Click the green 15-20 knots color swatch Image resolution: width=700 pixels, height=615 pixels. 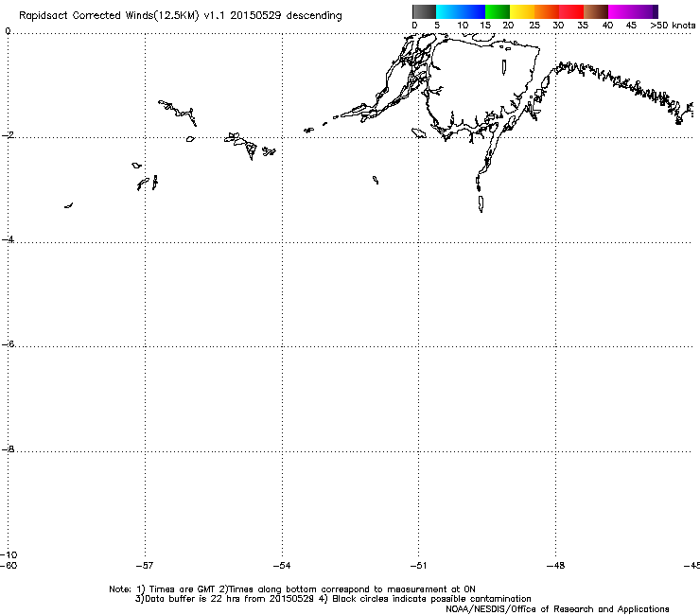[x=498, y=11]
